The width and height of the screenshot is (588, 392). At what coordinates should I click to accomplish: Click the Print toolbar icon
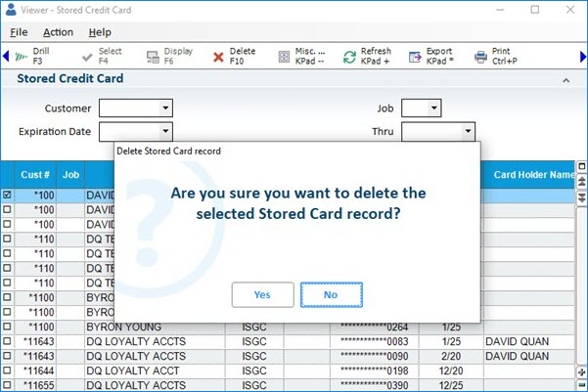click(x=480, y=57)
